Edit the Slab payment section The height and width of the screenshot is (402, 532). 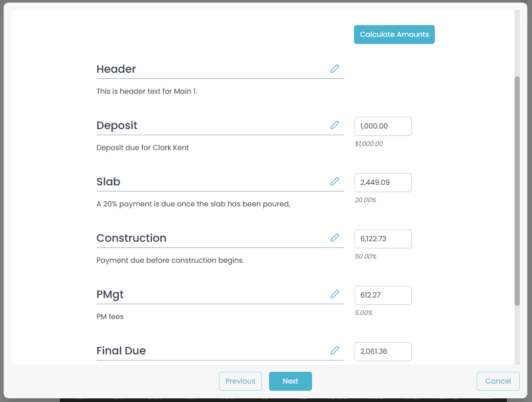(335, 181)
